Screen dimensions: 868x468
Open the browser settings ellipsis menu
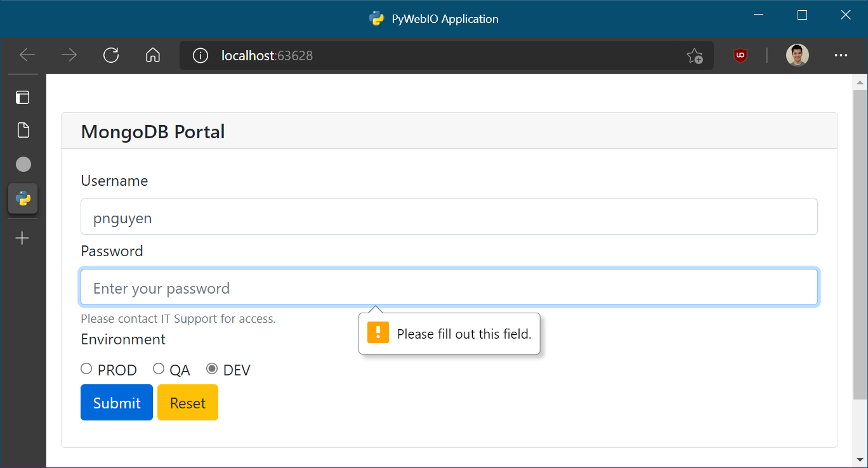841,55
